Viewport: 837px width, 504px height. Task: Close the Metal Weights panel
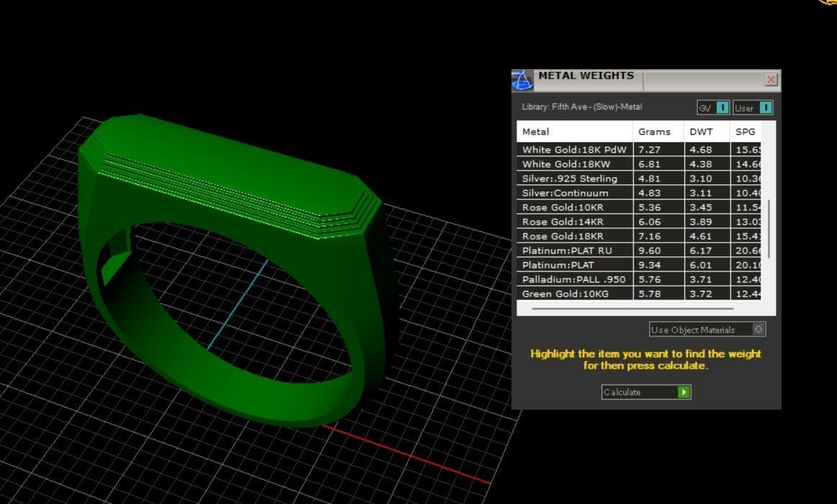771,79
